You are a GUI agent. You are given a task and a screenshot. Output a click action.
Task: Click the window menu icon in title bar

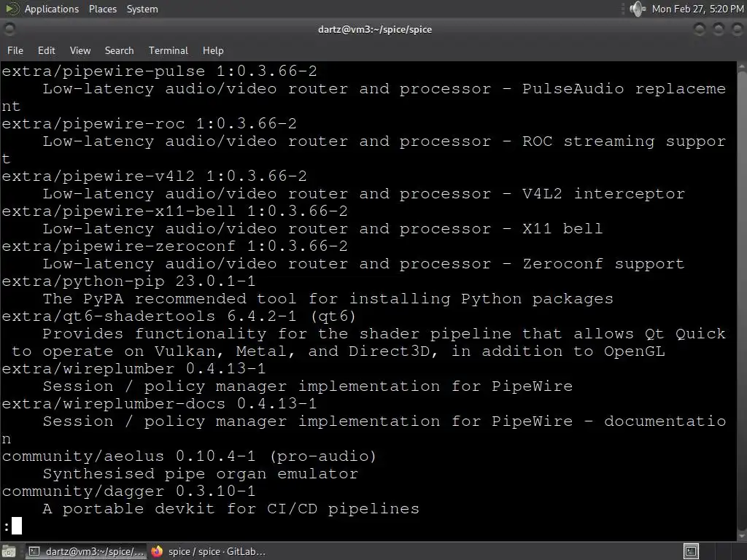coord(9,29)
